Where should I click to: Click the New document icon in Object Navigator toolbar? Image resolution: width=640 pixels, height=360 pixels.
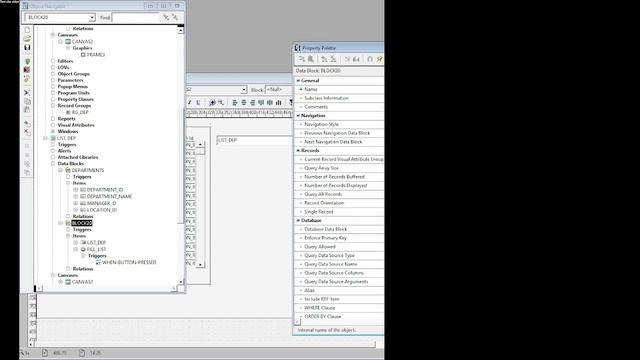pyautogui.click(x=27, y=30)
